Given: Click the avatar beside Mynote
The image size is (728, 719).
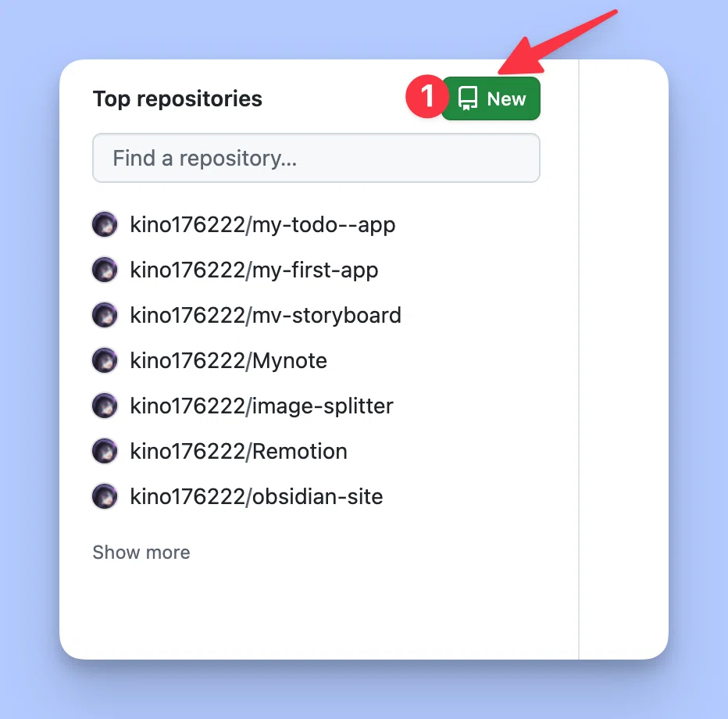Looking at the screenshot, I should pyautogui.click(x=105, y=360).
